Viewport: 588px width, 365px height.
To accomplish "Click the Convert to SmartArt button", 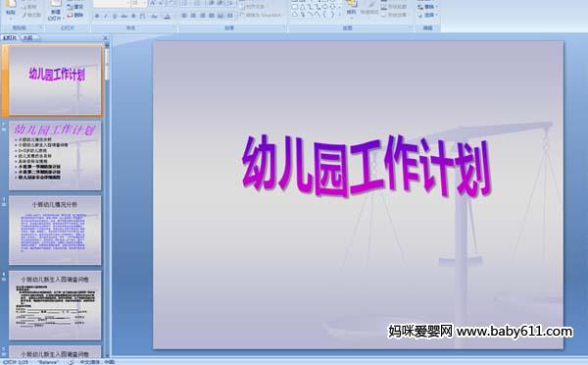I will [x=261, y=15].
